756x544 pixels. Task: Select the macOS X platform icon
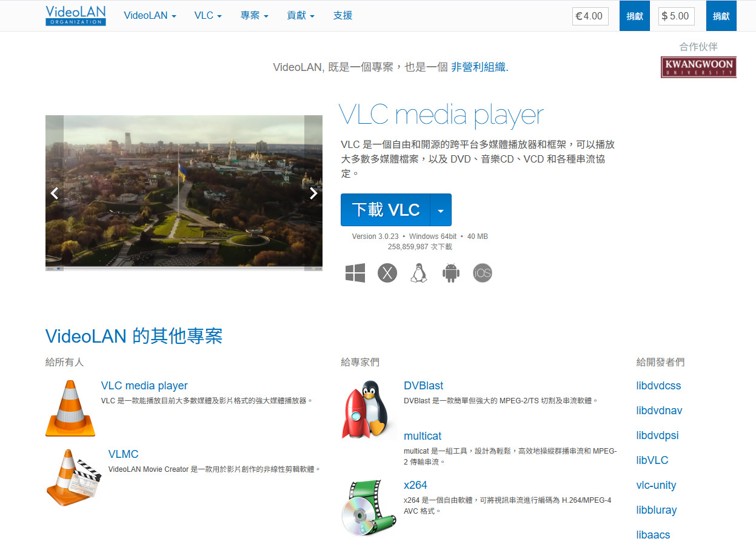[387, 273]
